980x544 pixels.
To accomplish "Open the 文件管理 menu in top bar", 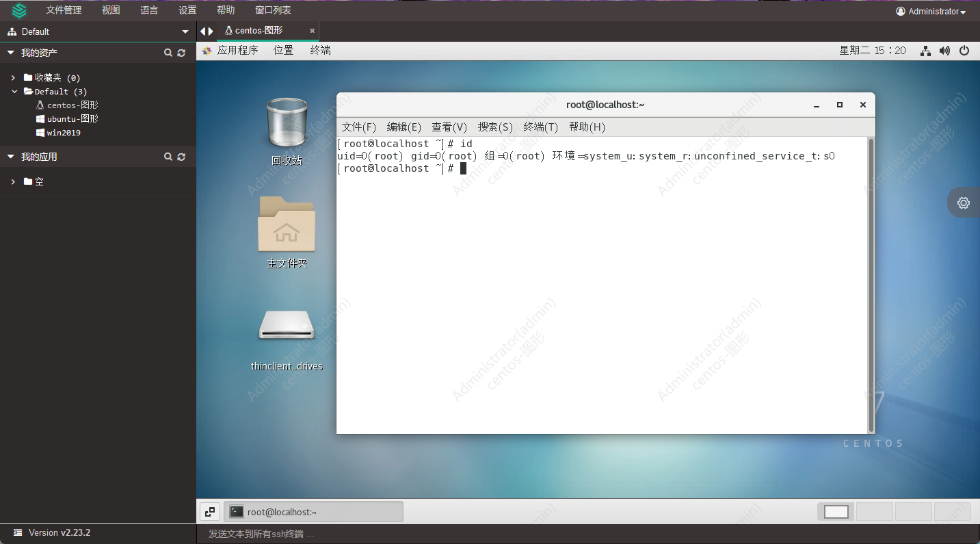I will pos(64,10).
